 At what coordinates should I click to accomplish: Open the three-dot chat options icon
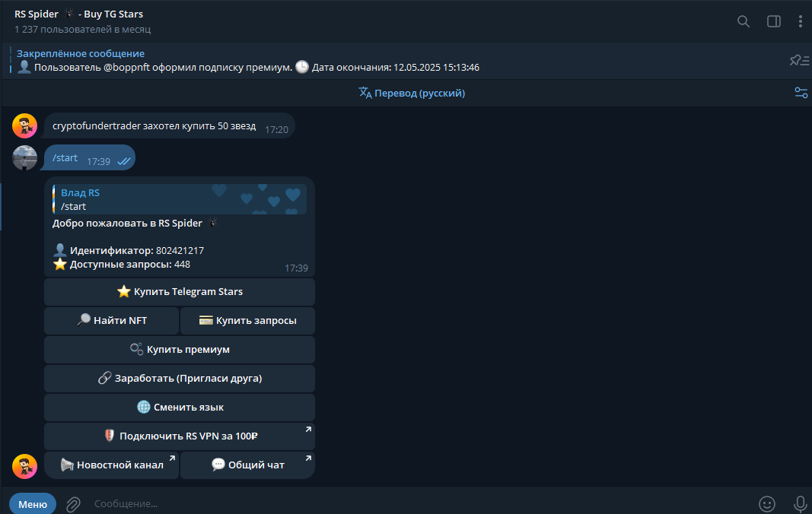click(x=800, y=21)
